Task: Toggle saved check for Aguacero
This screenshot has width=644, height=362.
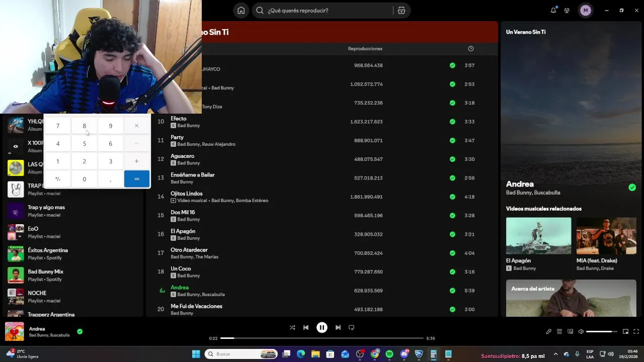Action: pos(452,159)
